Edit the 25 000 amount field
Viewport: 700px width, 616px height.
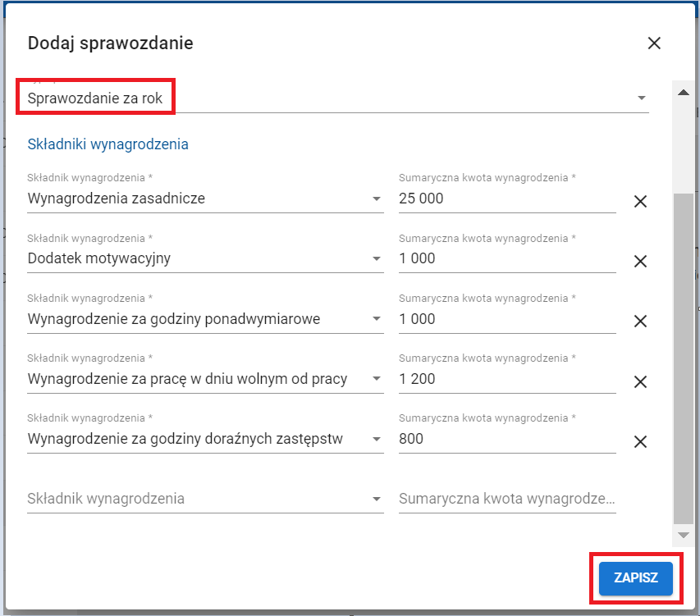pyautogui.click(x=506, y=198)
